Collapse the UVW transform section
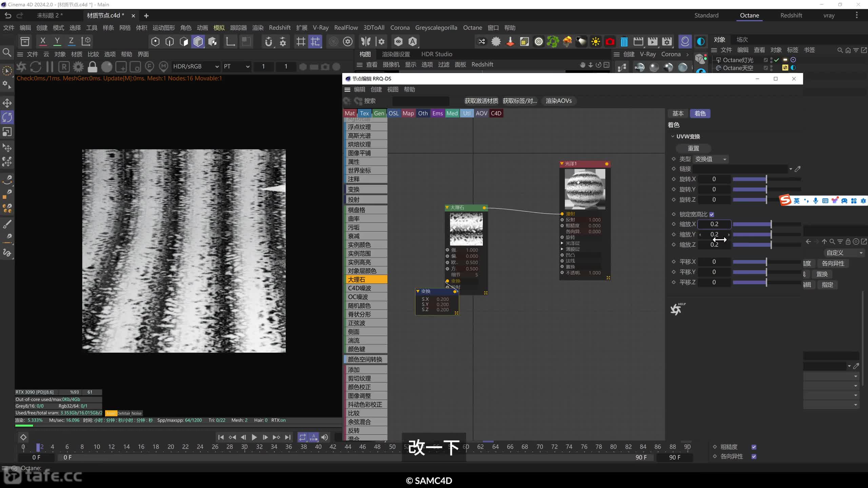 (x=672, y=136)
